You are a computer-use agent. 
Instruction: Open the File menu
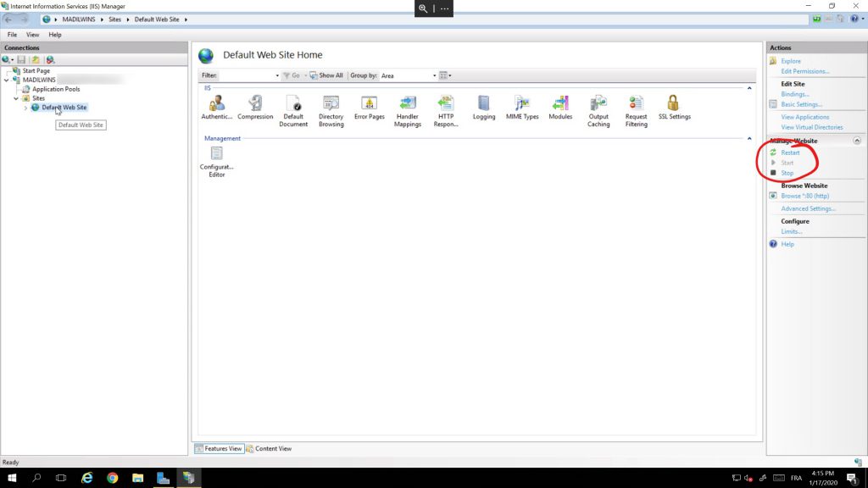(x=12, y=34)
